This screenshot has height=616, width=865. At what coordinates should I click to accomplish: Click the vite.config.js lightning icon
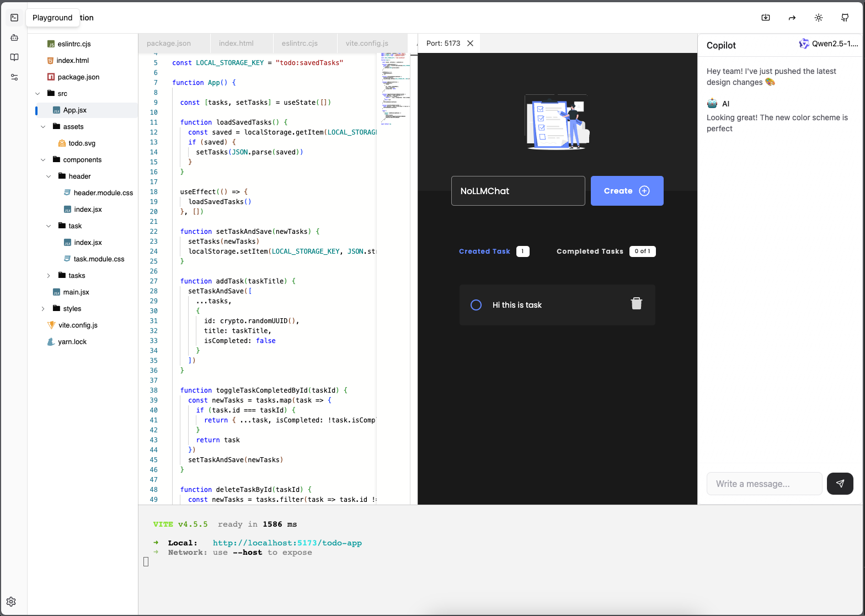pos(51,325)
